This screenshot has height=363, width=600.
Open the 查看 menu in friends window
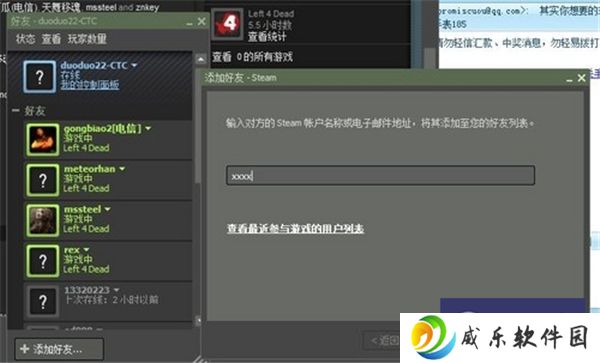(x=51, y=39)
